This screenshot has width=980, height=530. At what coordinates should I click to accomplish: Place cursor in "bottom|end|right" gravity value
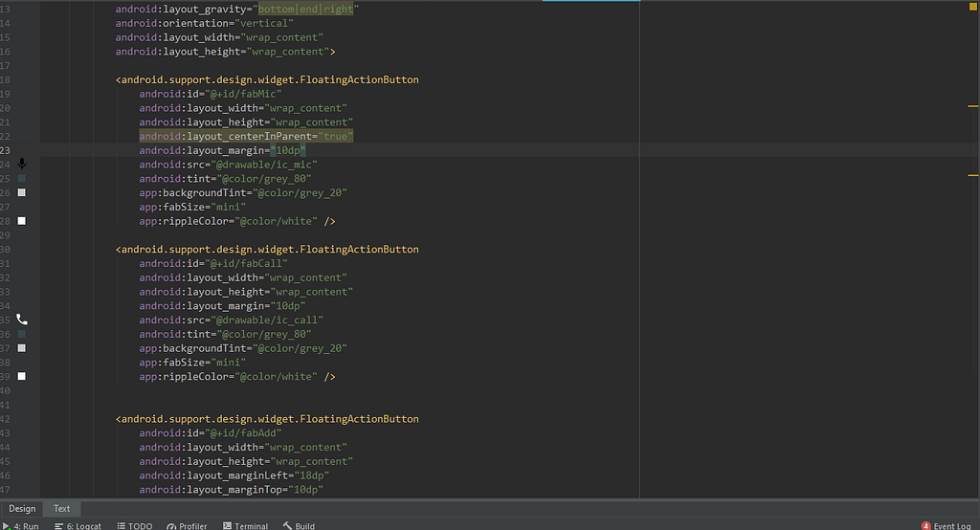click(x=305, y=10)
